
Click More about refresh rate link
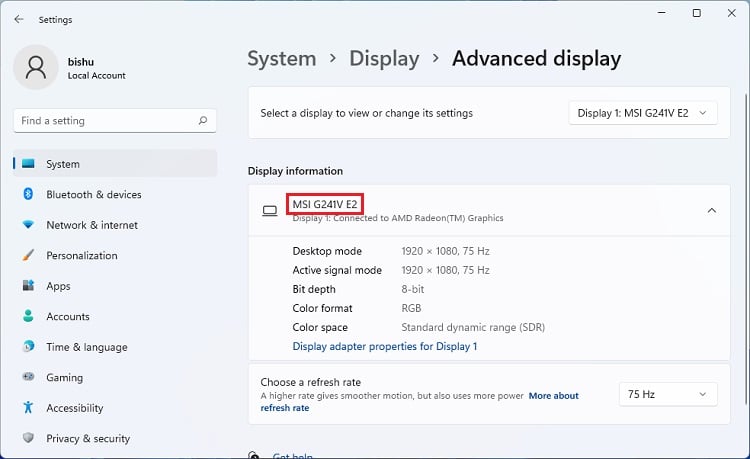[x=553, y=396]
